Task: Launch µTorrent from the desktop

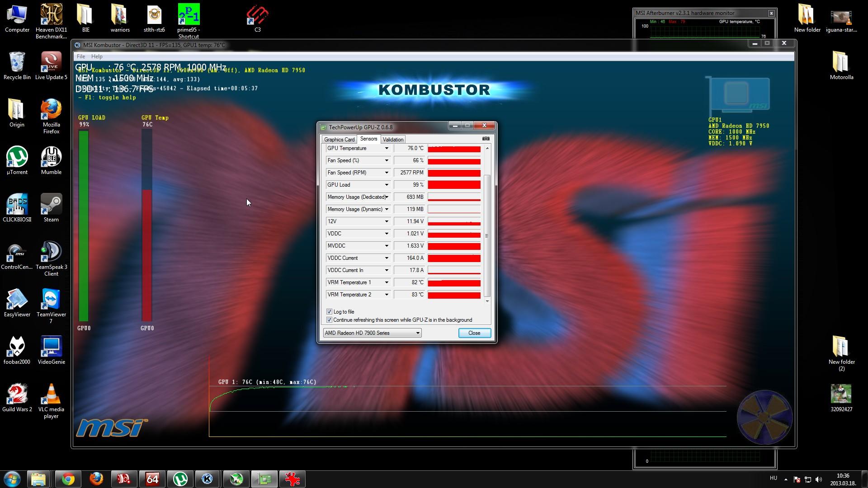Action: [17, 160]
